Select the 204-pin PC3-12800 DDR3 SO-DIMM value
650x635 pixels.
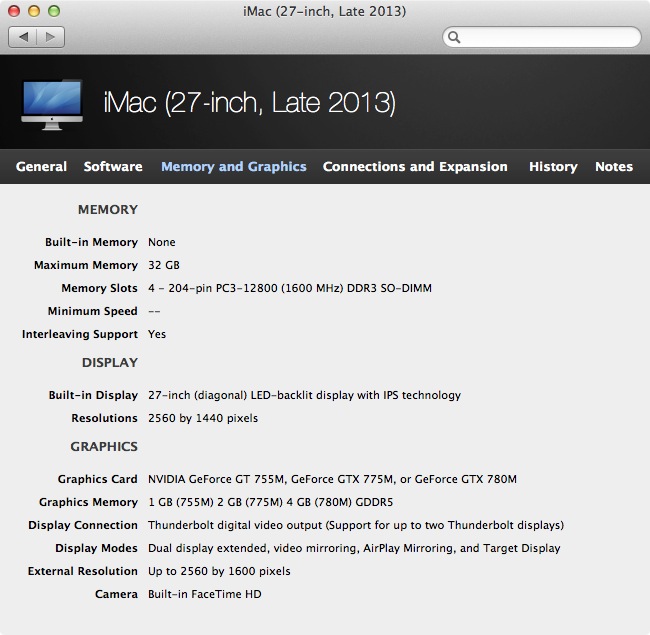point(290,288)
